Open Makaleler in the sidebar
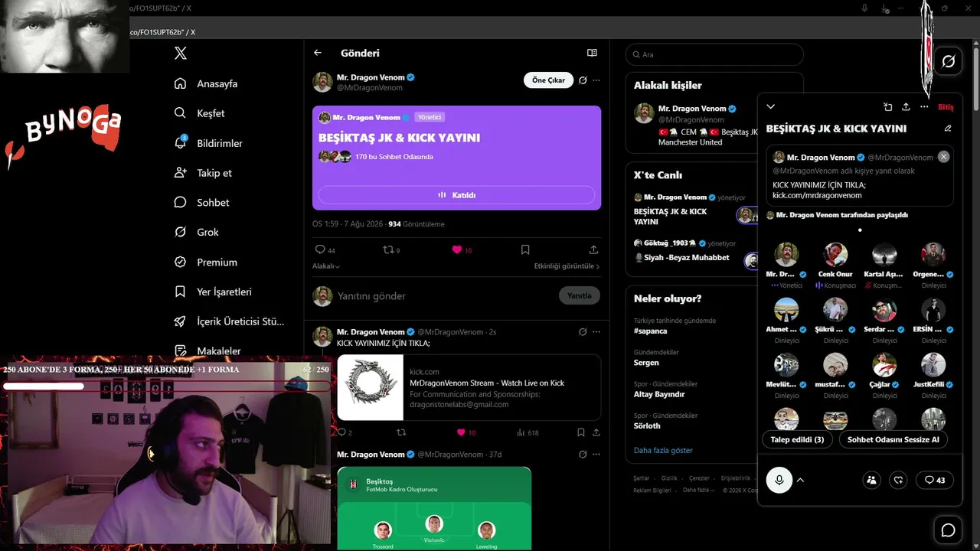 click(x=207, y=351)
